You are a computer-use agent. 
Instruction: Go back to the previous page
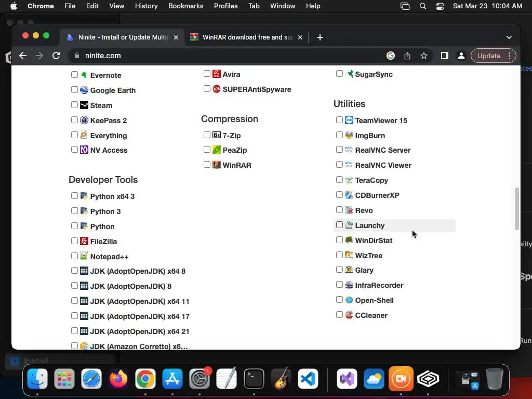pos(23,56)
